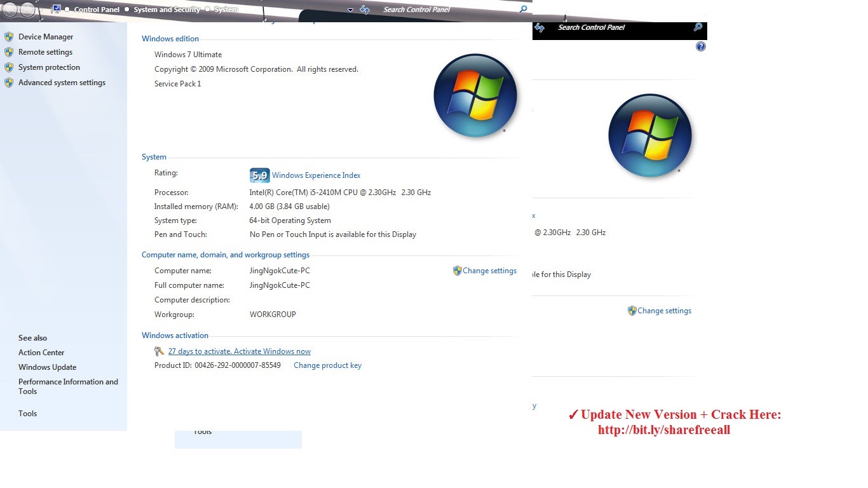Viewport: 868px width, 488px height.
Task: Click the No Pen or Touch Input text
Action: coord(333,234)
